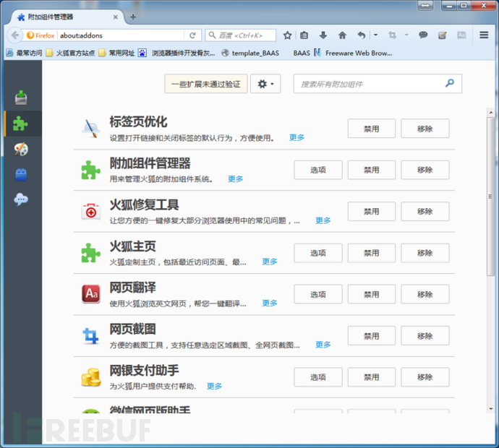Disable the 火狐修复工具 extension
The width and height of the screenshot is (499, 448).
click(x=372, y=211)
